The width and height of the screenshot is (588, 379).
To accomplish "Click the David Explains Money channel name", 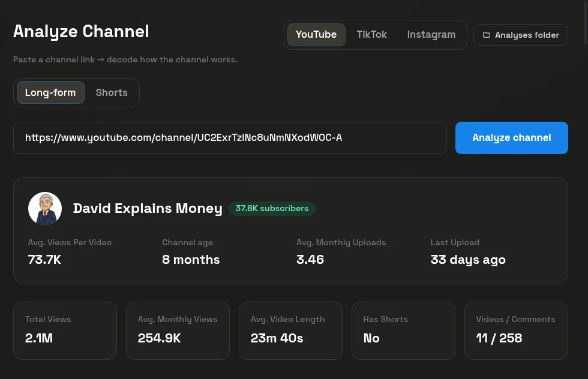I will coord(148,208).
